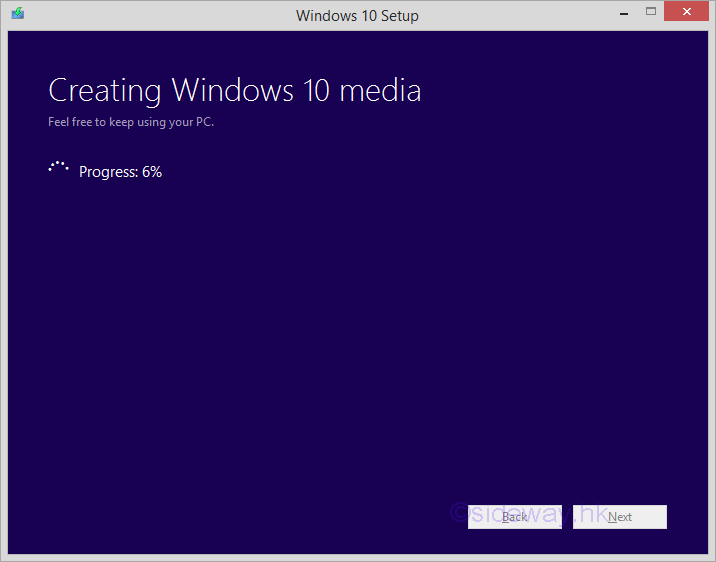Maximize the Windows 10 Setup window

tap(651, 12)
